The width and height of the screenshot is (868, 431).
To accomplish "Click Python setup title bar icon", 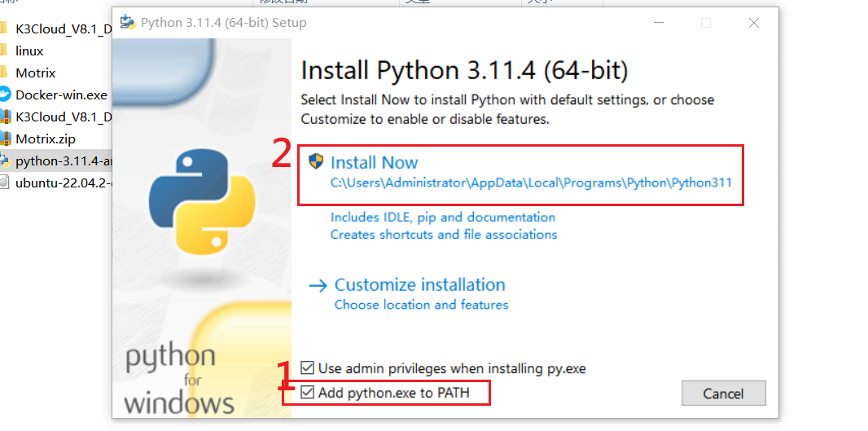I will pos(128,23).
